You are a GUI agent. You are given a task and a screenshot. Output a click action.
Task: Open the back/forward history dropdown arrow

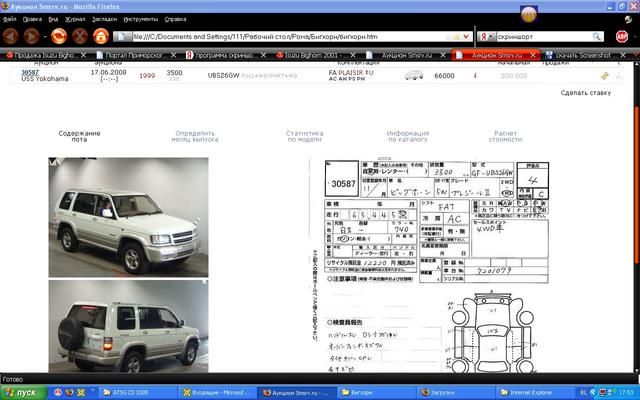click(x=45, y=37)
